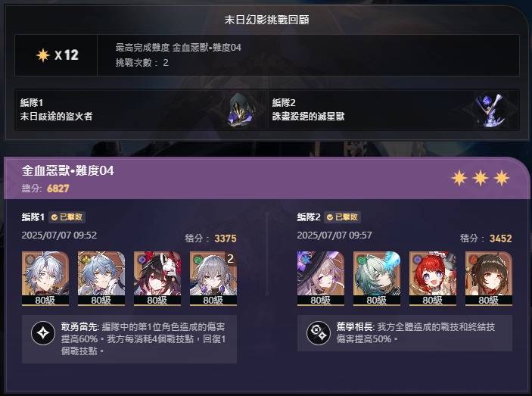Screen dimensions: 532x396
Task: Select the second blue-haired character in 編隊1
Action: coord(101,279)
